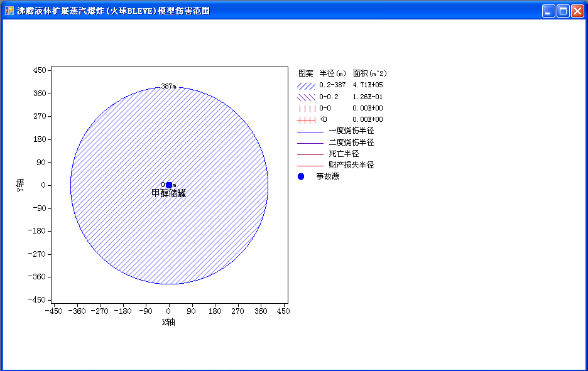Click the blue accident source dot in chart

coord(169,185)
